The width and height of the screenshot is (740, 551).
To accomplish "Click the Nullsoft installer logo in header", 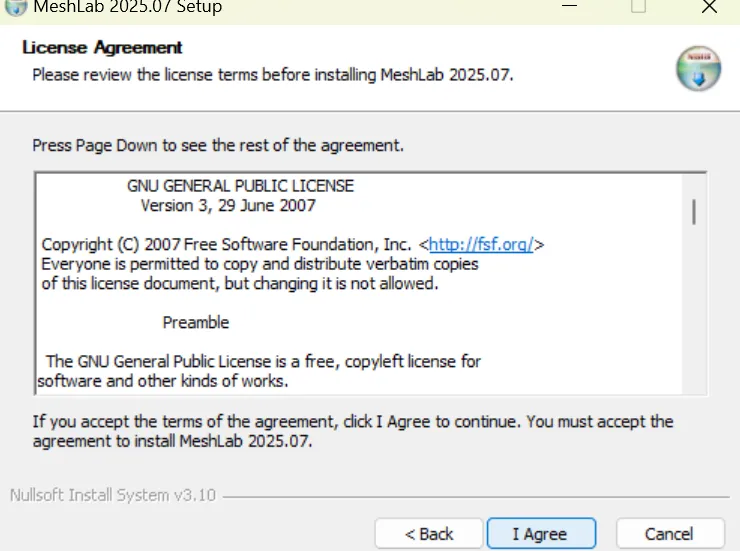I will [698, 68].
